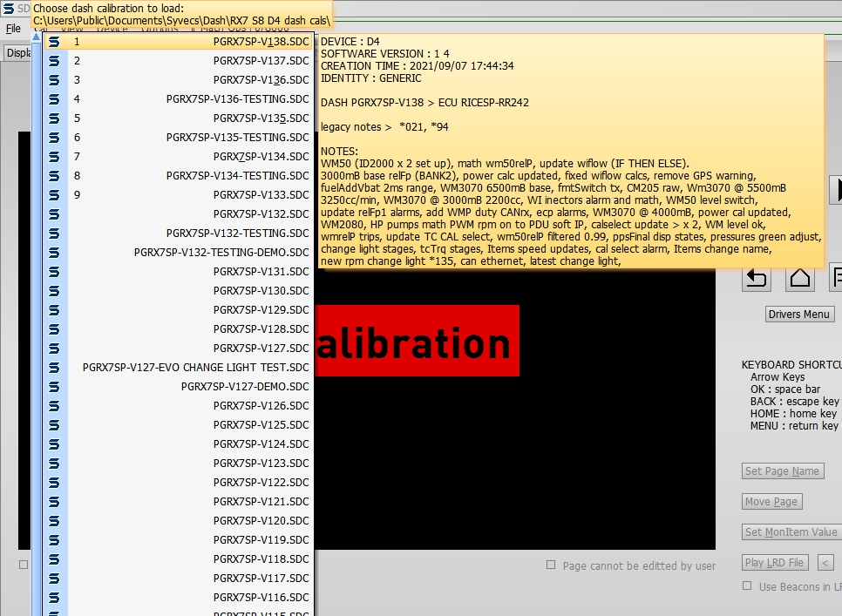Viewport: 842px width, 616px height.
Task: Load calibration PGRX7SP-V137.SDC
Action: pyautogui.click(x=261, y=61)
